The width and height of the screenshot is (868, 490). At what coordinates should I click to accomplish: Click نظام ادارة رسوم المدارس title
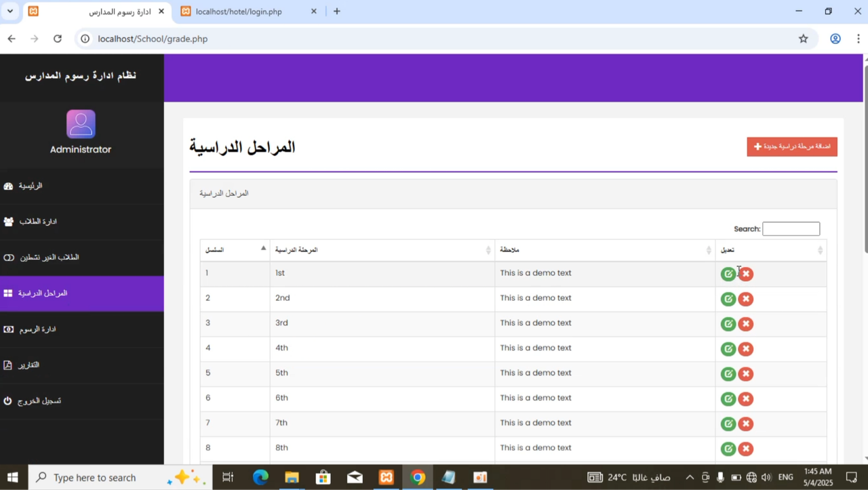coord(81,75)
